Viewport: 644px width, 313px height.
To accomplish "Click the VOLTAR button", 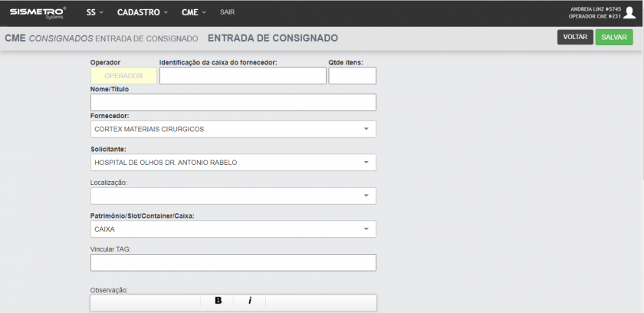I will 575,37.
